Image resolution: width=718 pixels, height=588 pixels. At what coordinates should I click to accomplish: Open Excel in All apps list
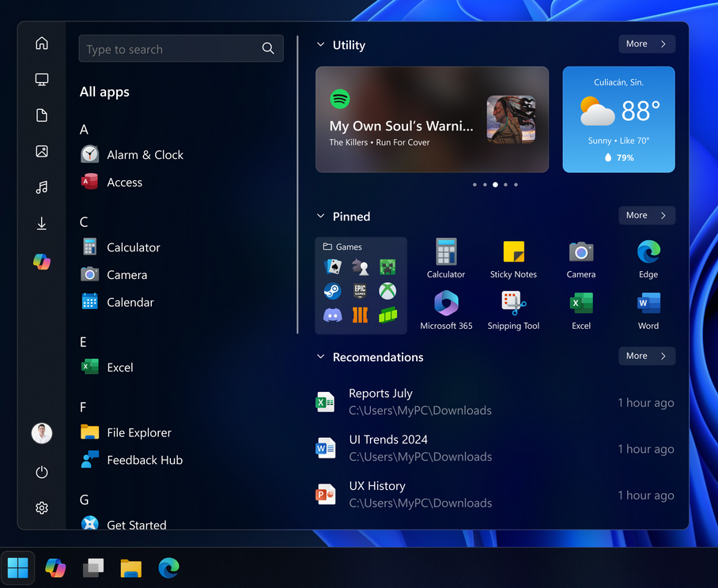click(x=108, y=367)
